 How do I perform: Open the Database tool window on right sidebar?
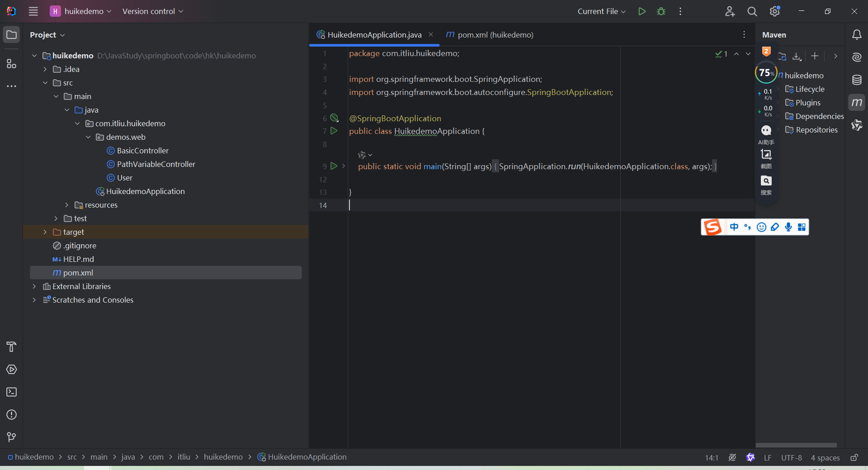click(x=857, y=80)
